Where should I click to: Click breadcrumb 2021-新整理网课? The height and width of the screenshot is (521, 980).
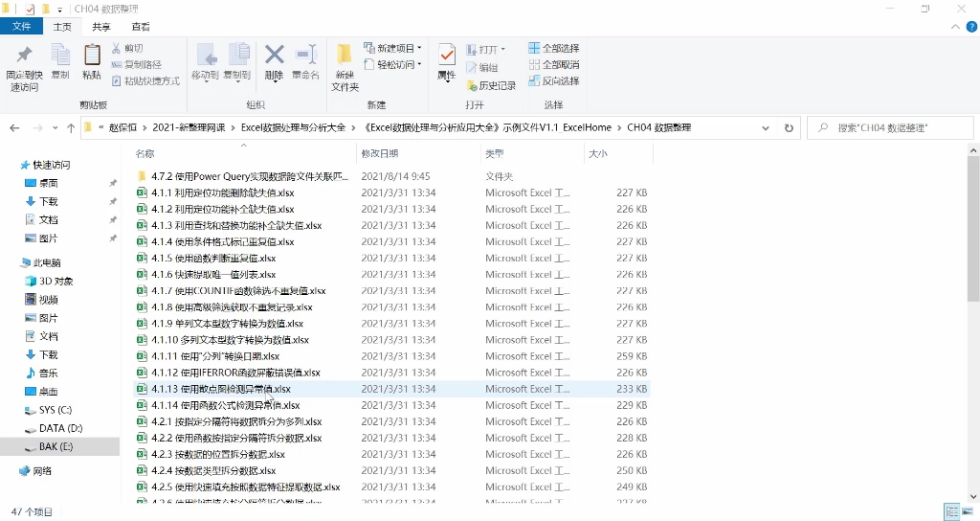(189, 127)
